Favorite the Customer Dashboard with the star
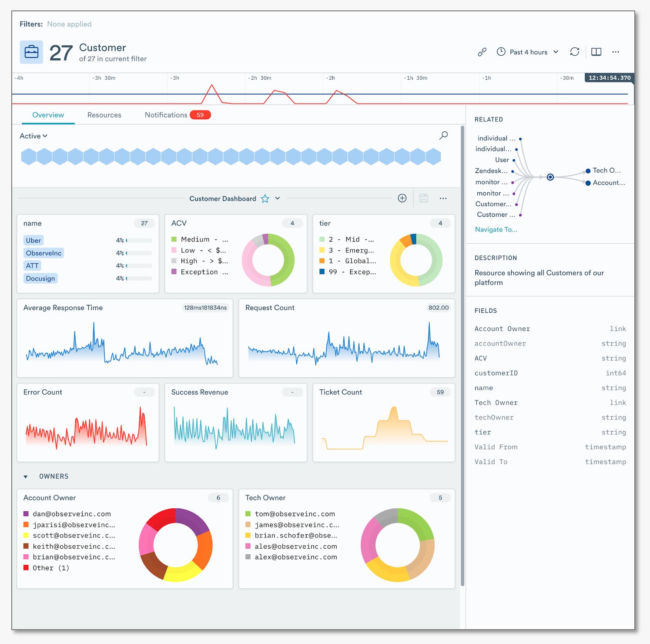 (x=265, y=199)
